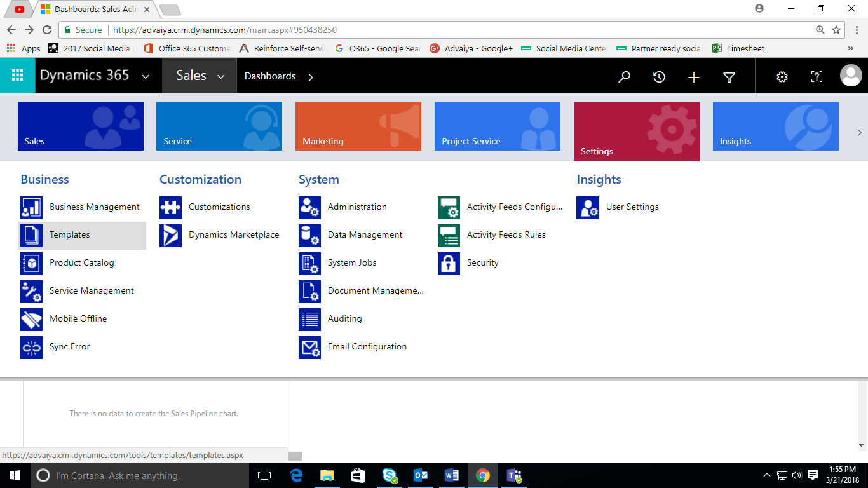Click the Document Management icon
Viewport: 868px width, 488px height.
click(309, 292)
